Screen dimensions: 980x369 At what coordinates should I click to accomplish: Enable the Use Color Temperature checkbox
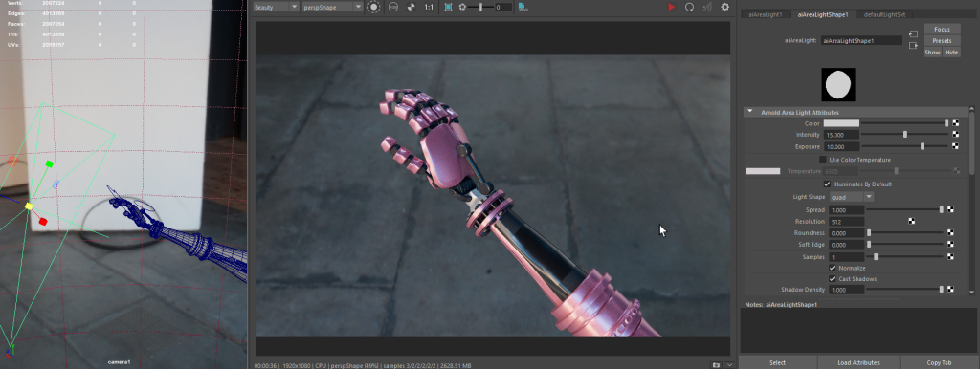(x=823, y=160)
